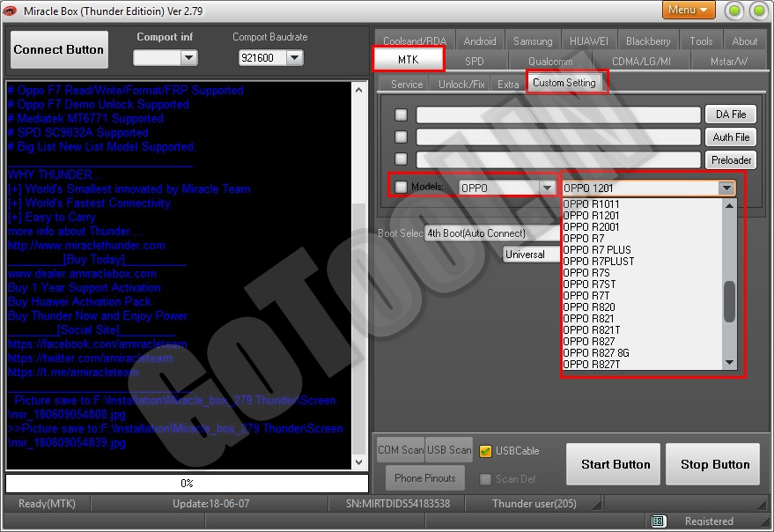Switch to the Qualcomm tab
The width and height of the screenshot is (774, 532).
[x=549, y=61]
